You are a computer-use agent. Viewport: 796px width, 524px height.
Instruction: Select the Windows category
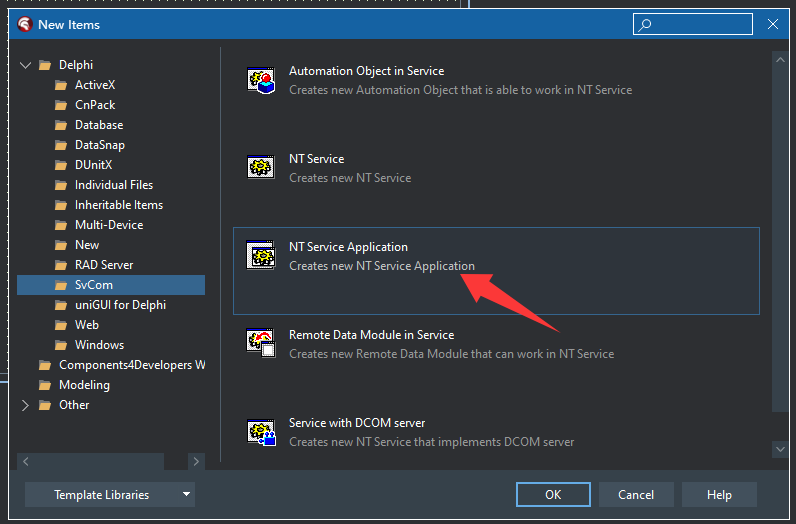point(100,345)
